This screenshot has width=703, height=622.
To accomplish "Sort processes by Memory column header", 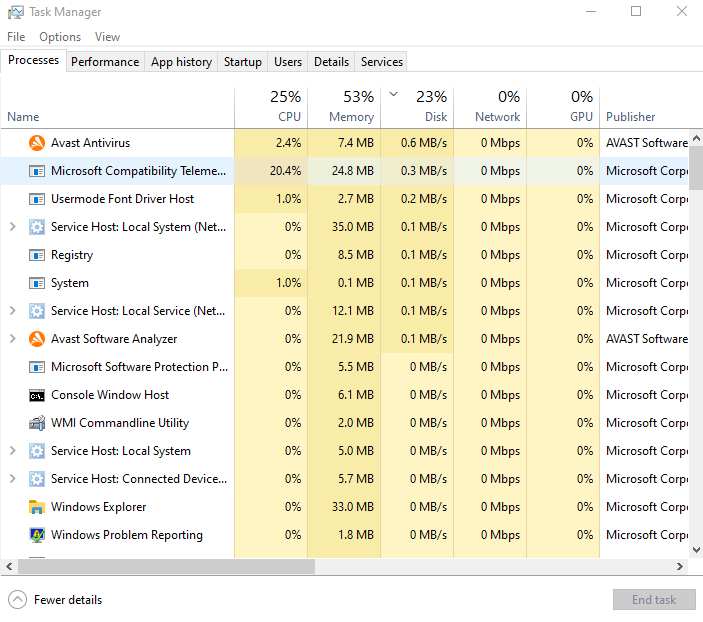I will [x=344, y=108].
